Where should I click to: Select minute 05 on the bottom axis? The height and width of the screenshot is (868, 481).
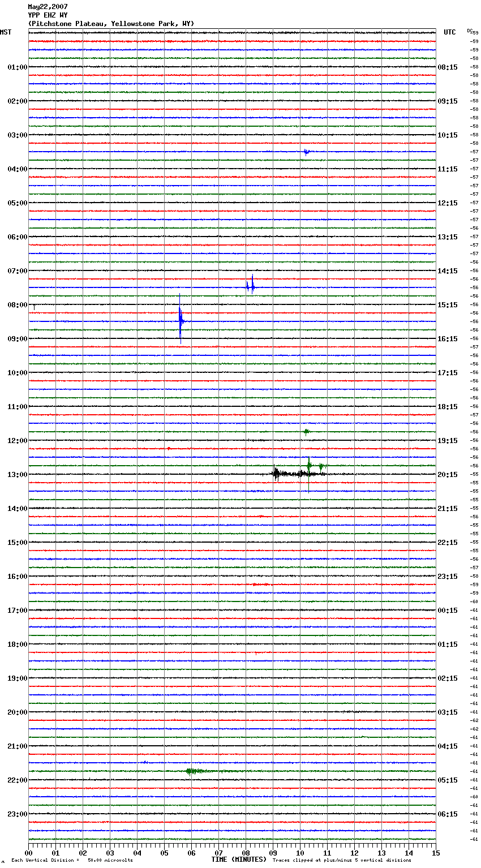click(x=164, y=853)
